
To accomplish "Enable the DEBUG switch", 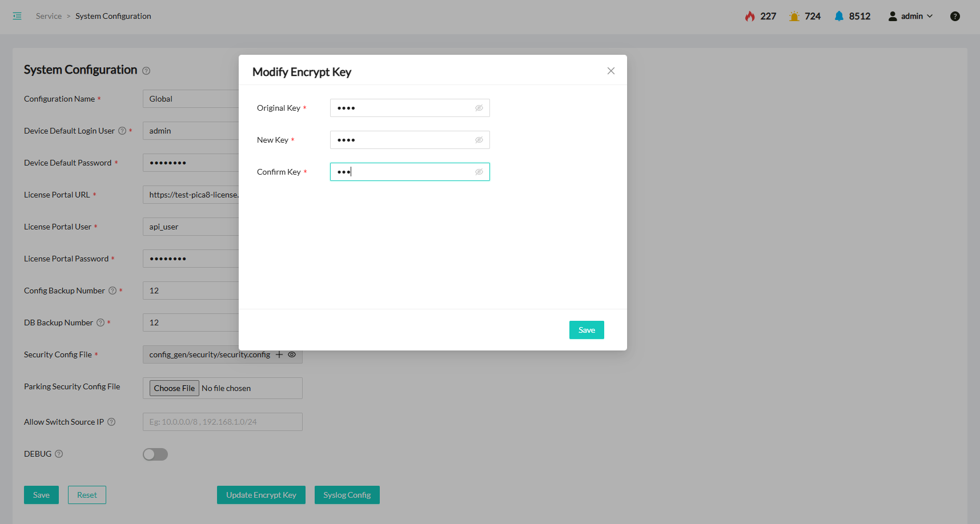I will (155, 454).
